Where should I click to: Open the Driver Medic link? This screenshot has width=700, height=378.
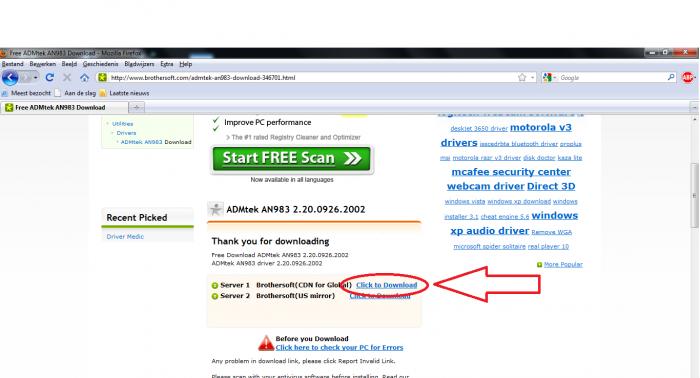point(125,237)
